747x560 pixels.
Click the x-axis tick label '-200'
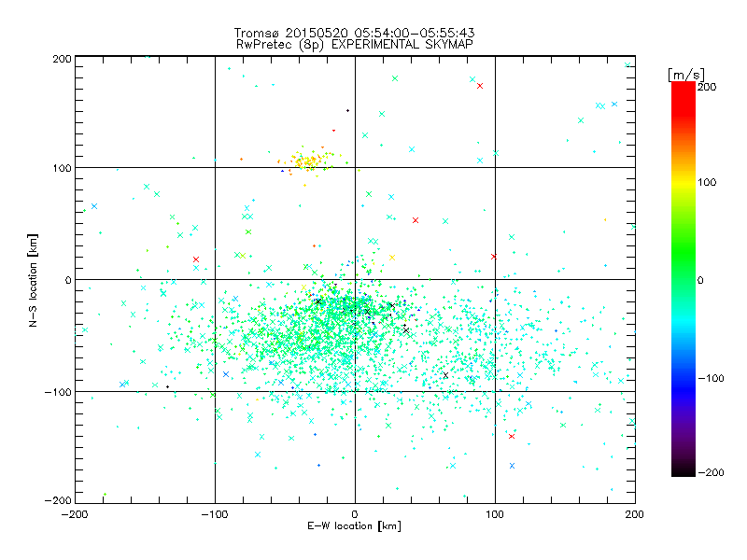(x=75, y=514)
